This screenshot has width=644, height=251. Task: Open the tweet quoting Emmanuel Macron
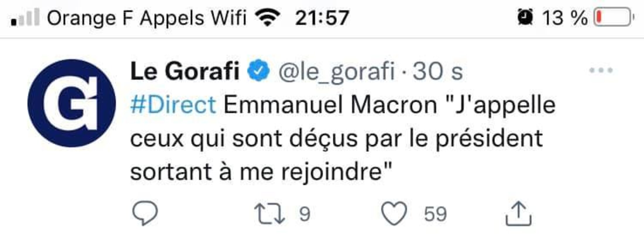337,139
